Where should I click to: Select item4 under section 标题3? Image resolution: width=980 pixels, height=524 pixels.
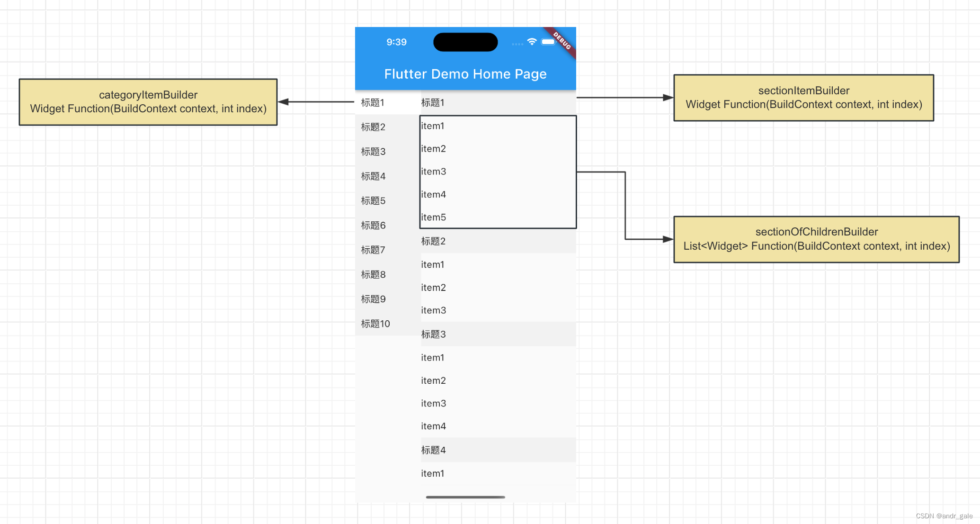(434, 426)
